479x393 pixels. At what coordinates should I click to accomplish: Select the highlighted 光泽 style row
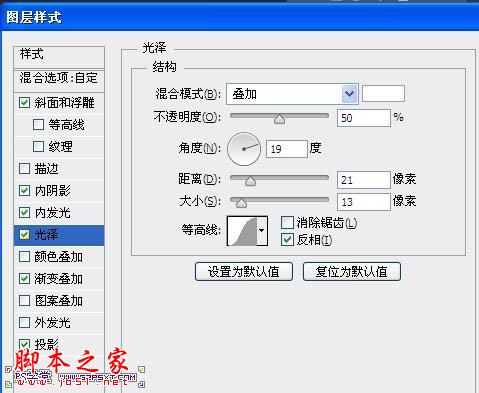point(59,235)
